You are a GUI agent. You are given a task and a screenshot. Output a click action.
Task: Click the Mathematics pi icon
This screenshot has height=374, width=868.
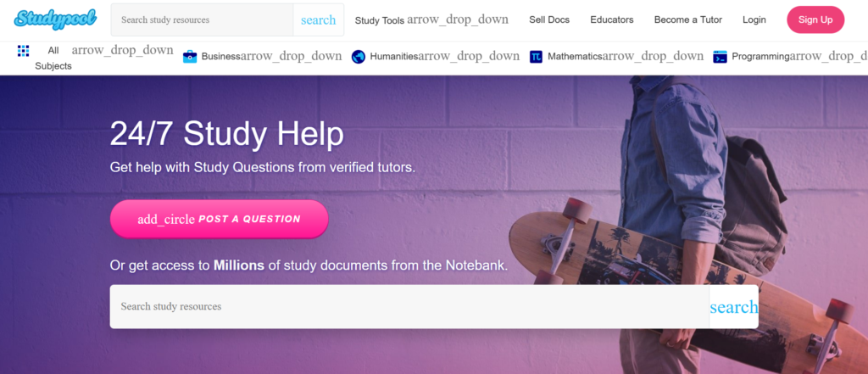(536, 57)
